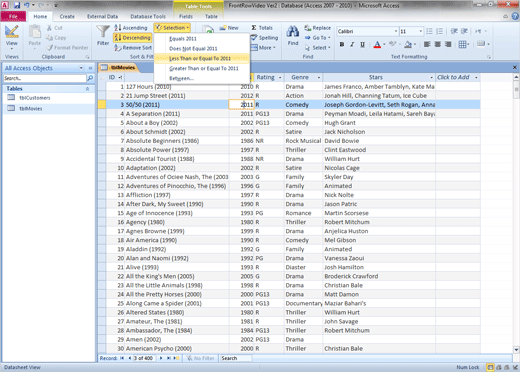Open the All Access Objects pane menu arrow
The image size is (520, 372).
[x=81, y=68]
